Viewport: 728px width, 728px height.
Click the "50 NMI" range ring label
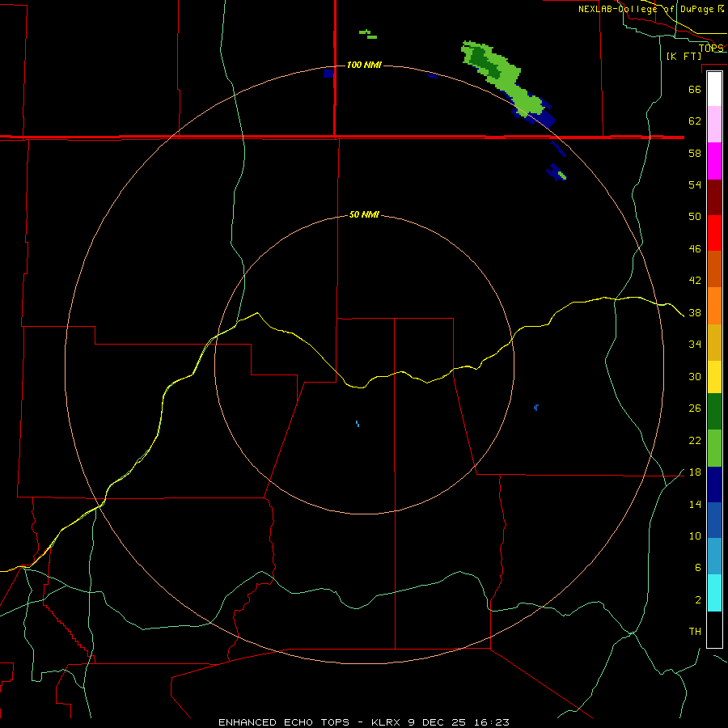tap(364, 214)
